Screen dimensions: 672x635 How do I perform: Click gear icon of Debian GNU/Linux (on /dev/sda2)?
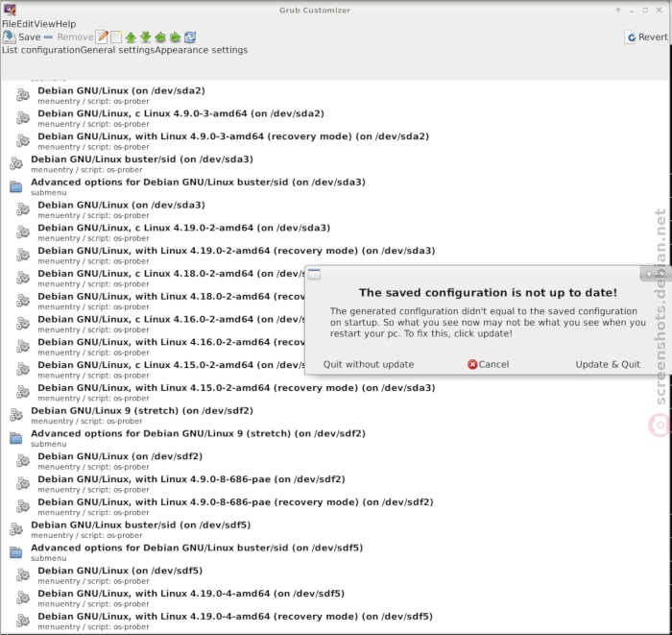tap(23, 95)
